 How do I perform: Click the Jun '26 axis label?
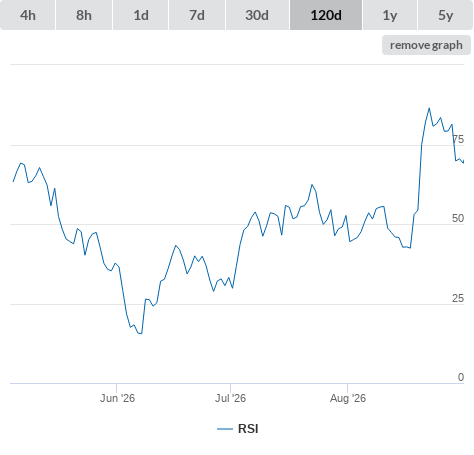117,398
